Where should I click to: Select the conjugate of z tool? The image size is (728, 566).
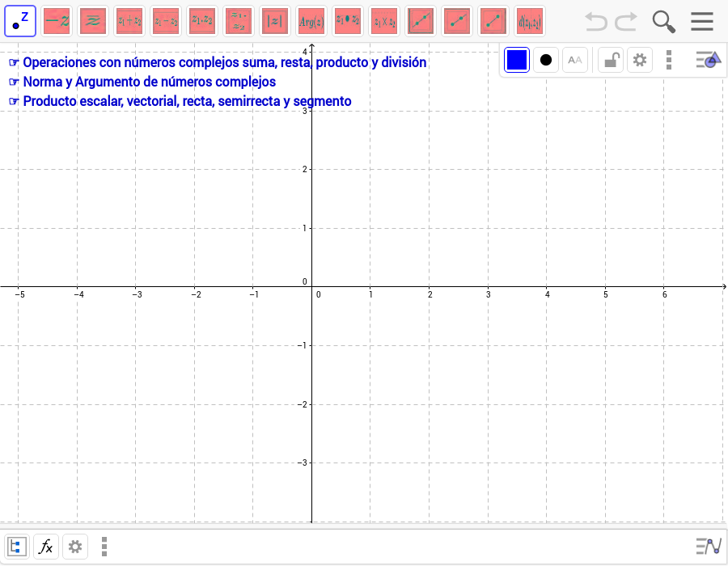pyautogui.click(x=93, y=21)
